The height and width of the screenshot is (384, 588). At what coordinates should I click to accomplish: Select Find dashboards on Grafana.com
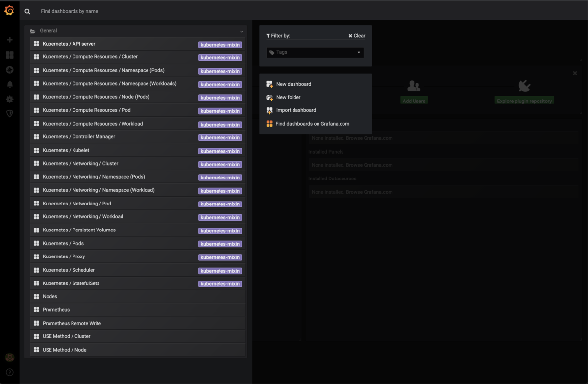[x=313, y=124]
